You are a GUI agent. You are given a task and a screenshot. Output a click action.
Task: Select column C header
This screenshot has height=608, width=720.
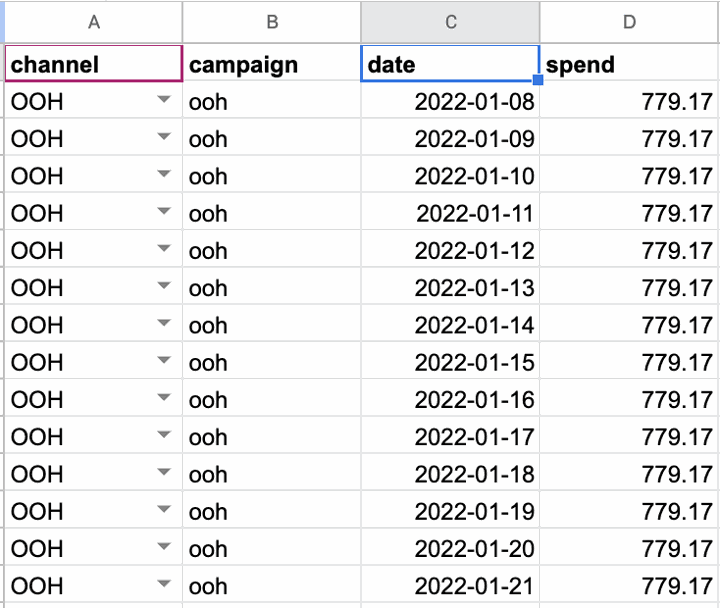point(450,22)
